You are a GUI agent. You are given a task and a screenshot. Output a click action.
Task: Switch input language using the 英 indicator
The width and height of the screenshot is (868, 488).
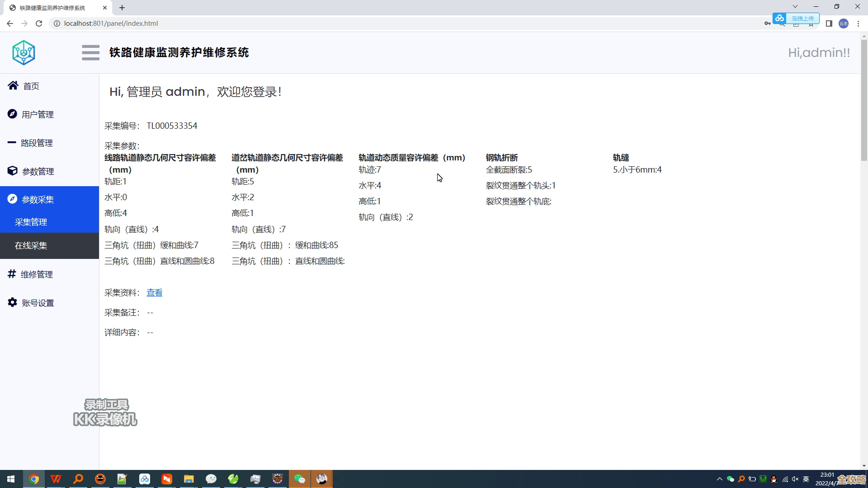pyautogui.click(x=806, y=479)
